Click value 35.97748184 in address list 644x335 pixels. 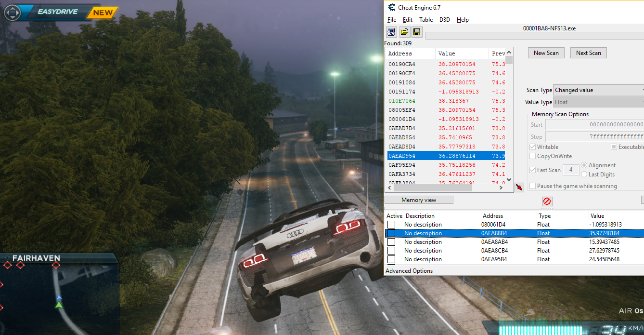click(604, 233)
